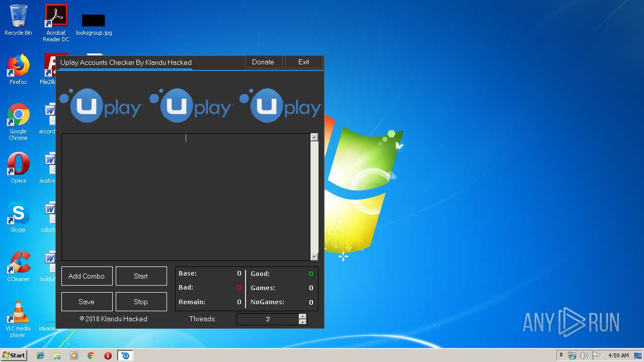Click Opera icon in the taskbar
This screenshot has height=362, width=644.
tap(108, 355)
